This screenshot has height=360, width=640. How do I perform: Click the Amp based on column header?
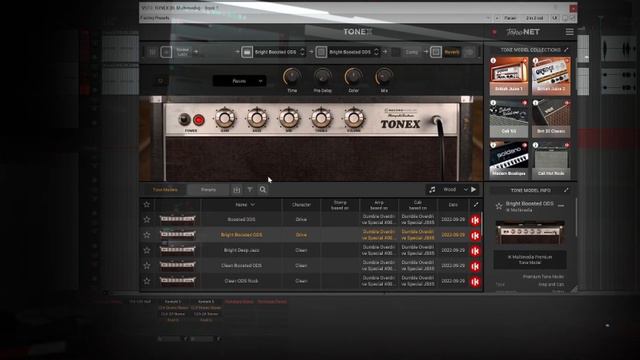(379, 204)
